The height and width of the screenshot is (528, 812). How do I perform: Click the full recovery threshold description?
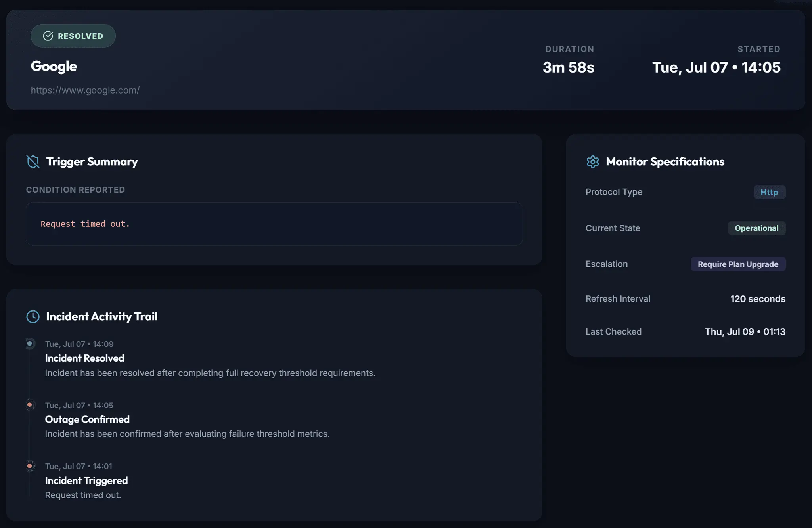210,373
